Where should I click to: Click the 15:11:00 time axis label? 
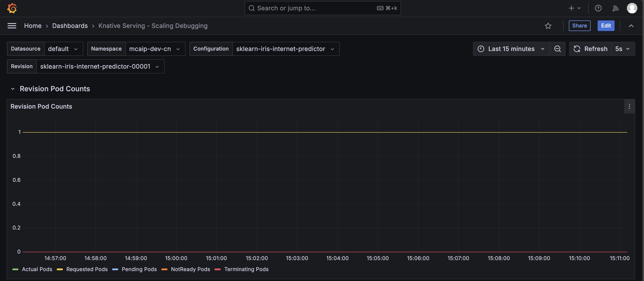(x=620, y=258)
